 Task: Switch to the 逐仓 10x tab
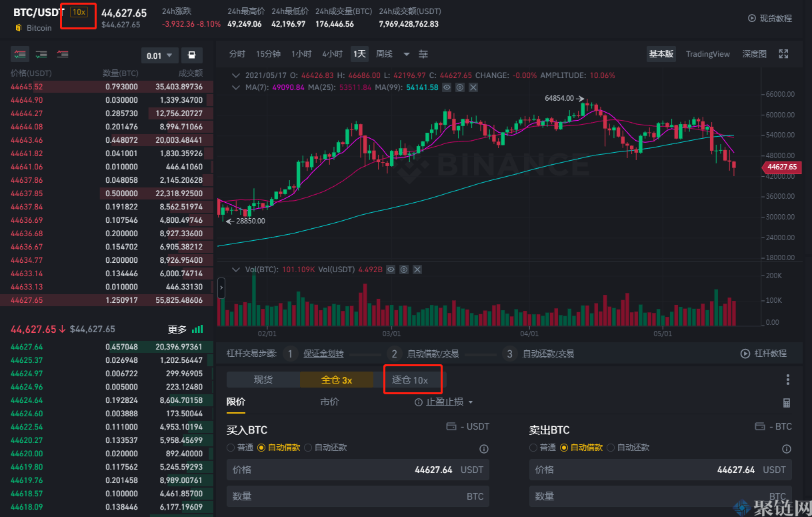click(x=410, y=380)
